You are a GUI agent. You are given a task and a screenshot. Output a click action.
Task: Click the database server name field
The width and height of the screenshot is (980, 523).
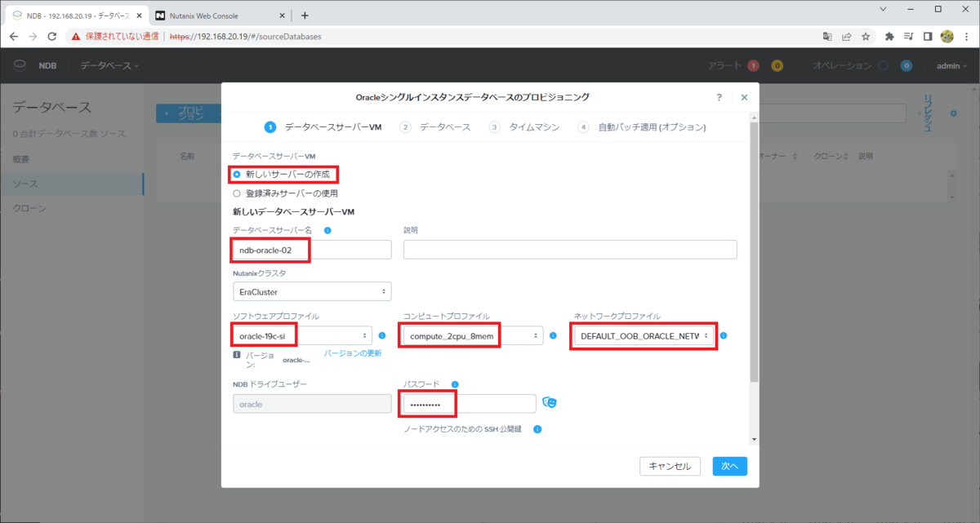tap(312, 250)
